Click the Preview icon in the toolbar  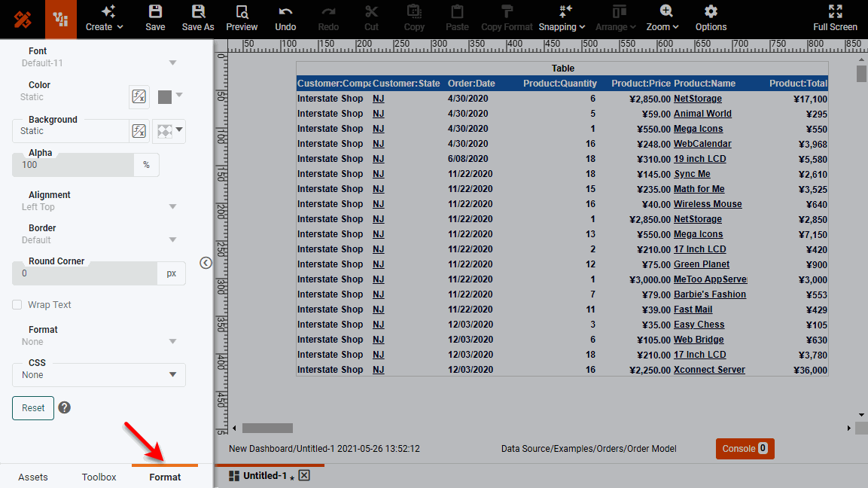pyautogui.click(x=242, y=18)
